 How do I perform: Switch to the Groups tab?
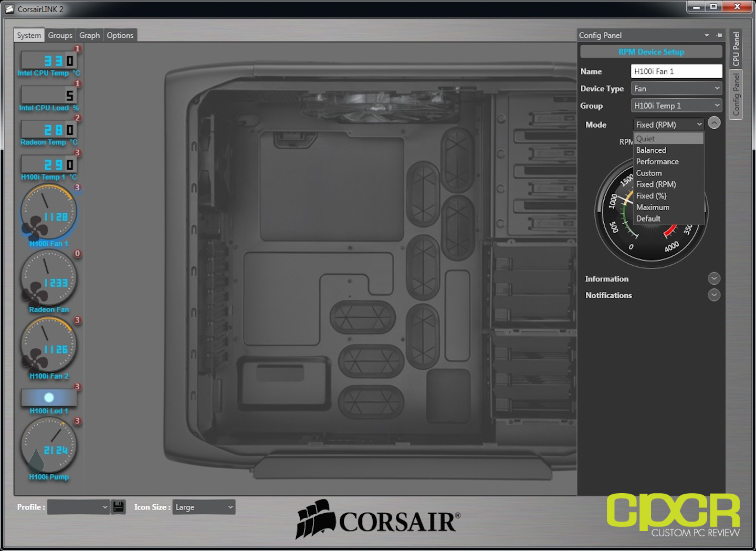pyautogui.click(x=60, y=35)
